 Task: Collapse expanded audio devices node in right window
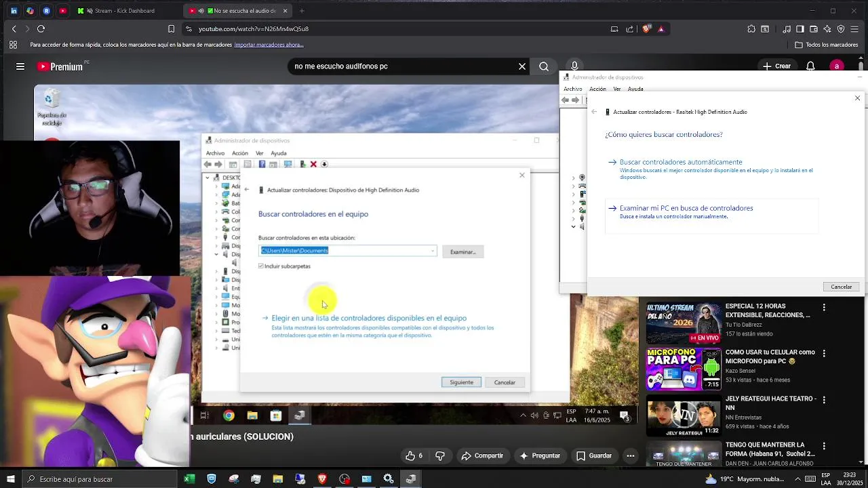tap(573, 227)
